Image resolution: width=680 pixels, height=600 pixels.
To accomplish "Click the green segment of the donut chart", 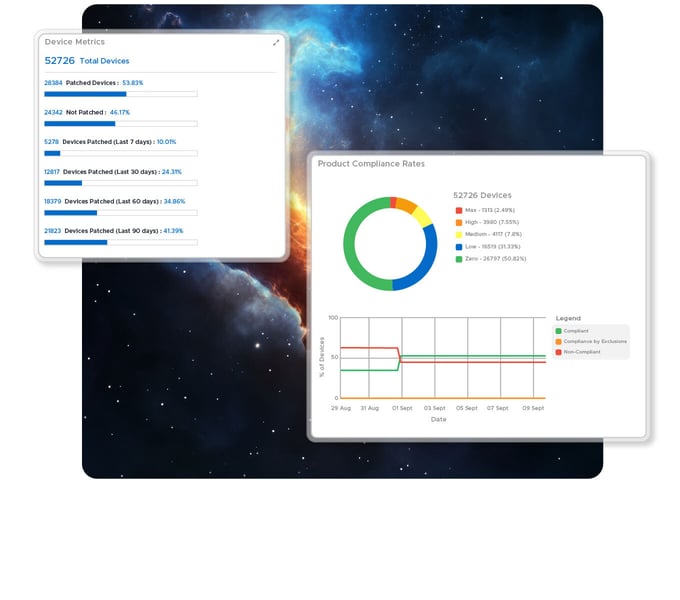I will (x=349, y=243).
